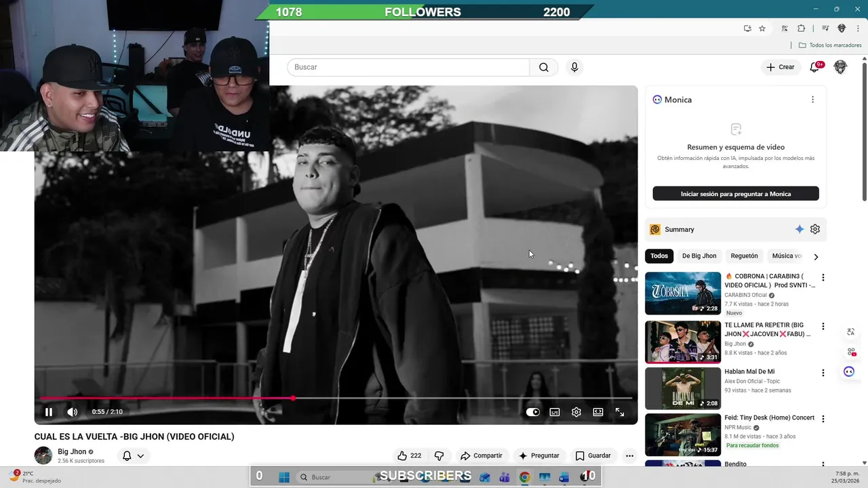
Task: Click Chrome icon in the taskbar
Action: (524, 477)
